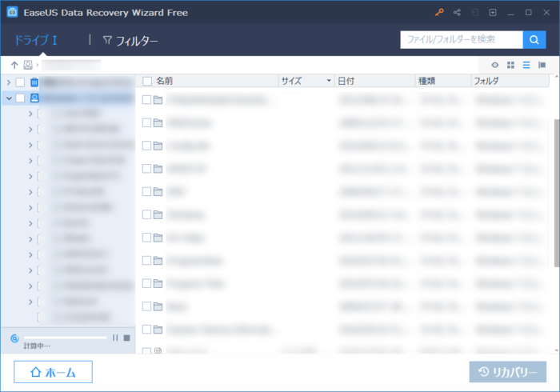
Task: Select the ドライブ I tab
Action: coord(36,40)
